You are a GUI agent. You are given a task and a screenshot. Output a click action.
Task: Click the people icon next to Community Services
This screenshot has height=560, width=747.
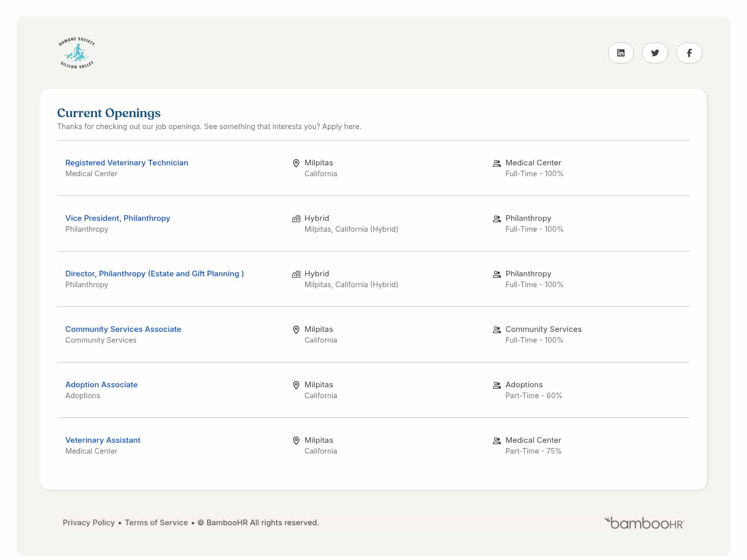tap(496, 330)
